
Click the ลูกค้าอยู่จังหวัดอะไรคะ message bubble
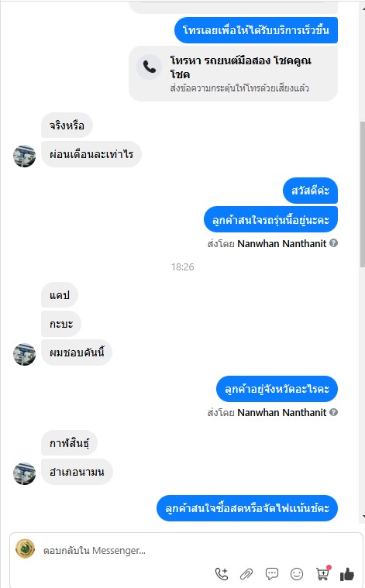pyautogui.click(x=277, y=388)
